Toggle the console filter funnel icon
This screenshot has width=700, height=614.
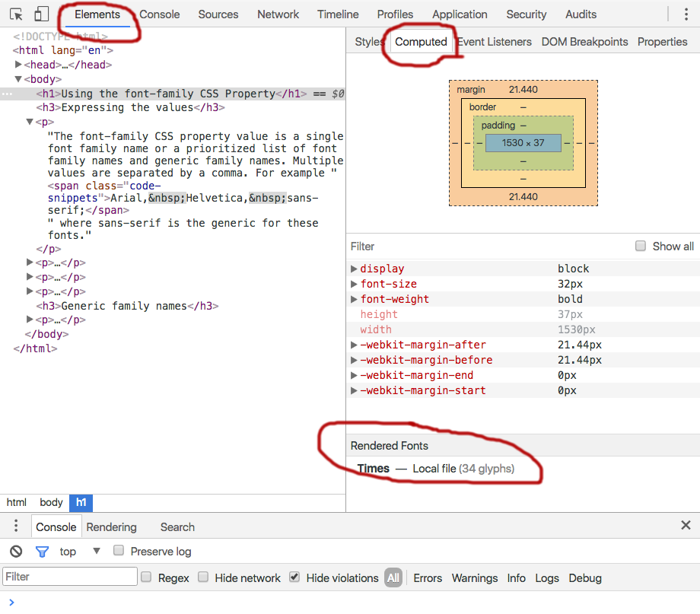(42, 552)
